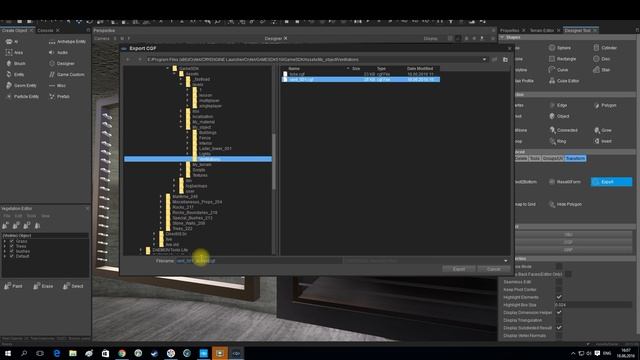Enable Keep Pivot Center checkbox
This screenshot has width=640, height=360.
(559, 289)
